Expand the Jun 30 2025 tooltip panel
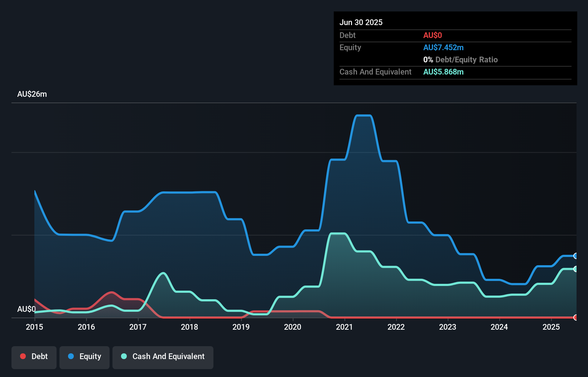The height and width of the screenshot is (377, 588). pos(361,22)
